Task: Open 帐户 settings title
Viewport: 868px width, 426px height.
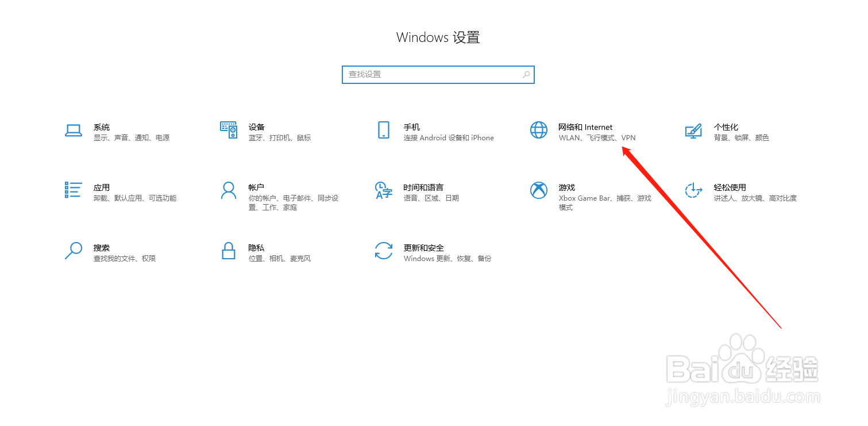Action: pyautogui.click(x=256, y=187)
